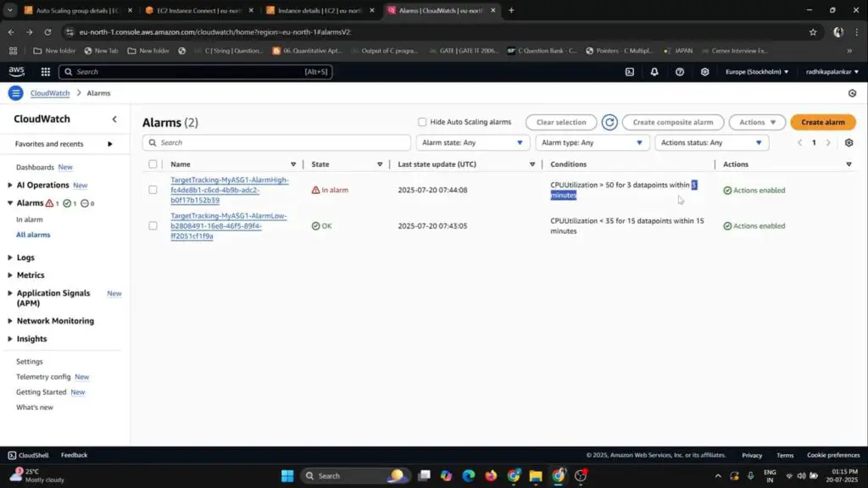This screenshot has height=488, width=868.
Task: Switch to Auto Scaling group details tab
Action: pos(78,10)
